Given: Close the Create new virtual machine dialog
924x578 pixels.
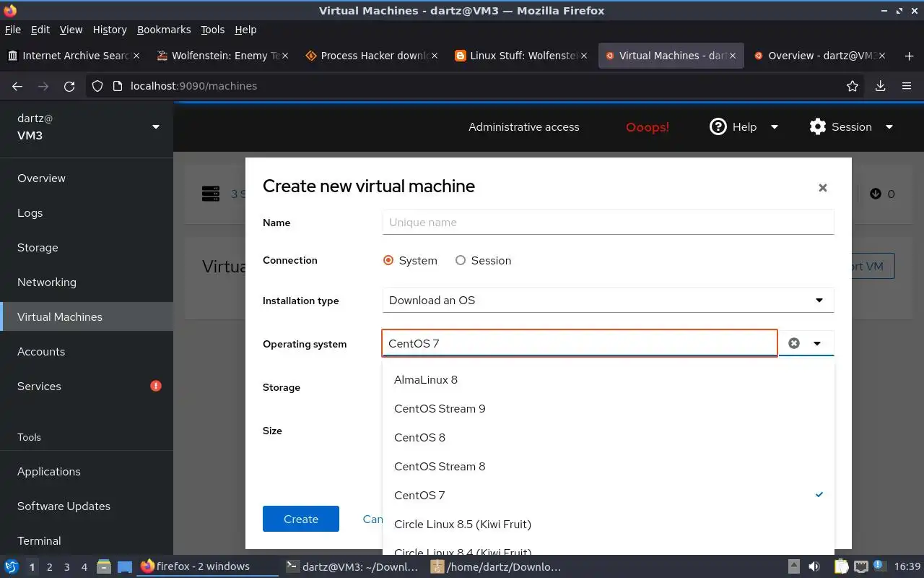Looking at the screenshot, I should [822, 188].
